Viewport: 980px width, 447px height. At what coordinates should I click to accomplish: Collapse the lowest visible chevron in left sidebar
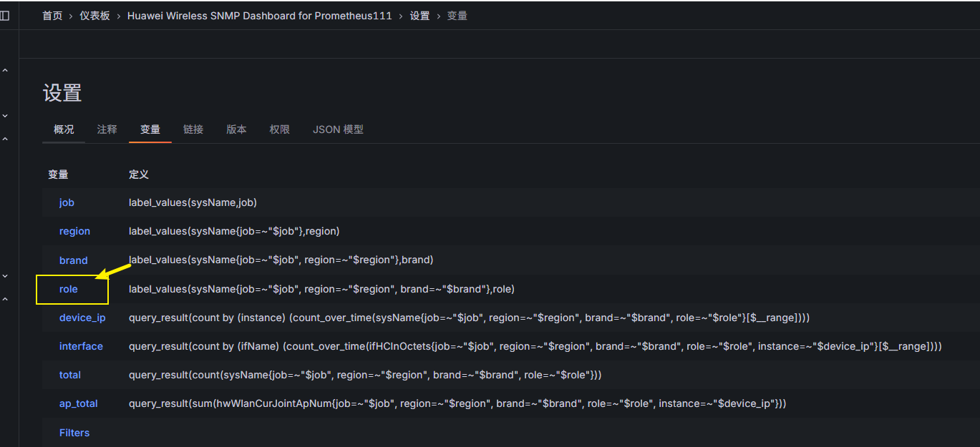(x=5, y=299)
